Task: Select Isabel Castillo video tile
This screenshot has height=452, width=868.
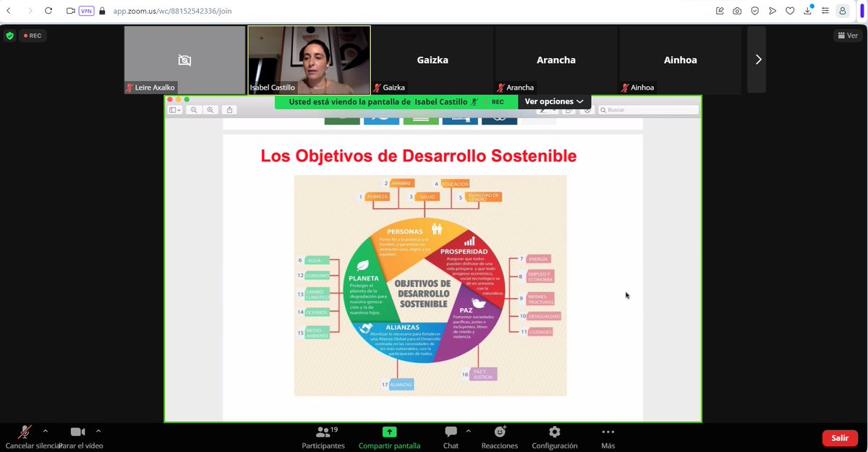Action: (x=309, y=60)
